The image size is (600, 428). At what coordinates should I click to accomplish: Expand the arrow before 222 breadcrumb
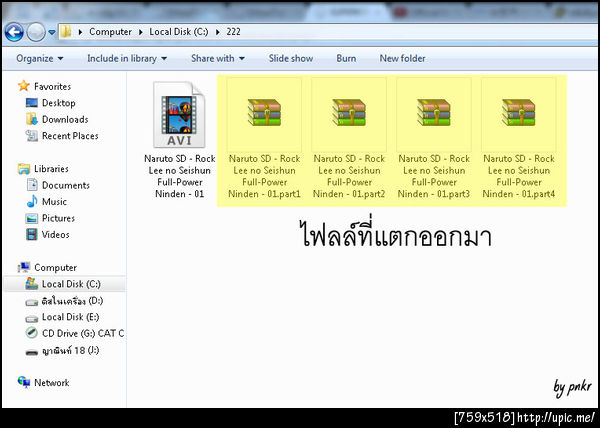pos(218,32)
